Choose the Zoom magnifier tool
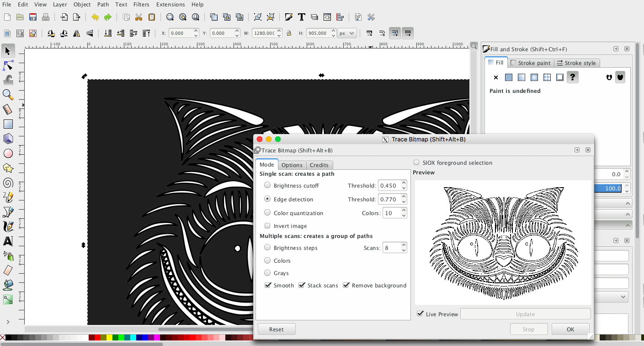Image resolution: width=644 pixels, height=346 pixels. tap(8, 95)
